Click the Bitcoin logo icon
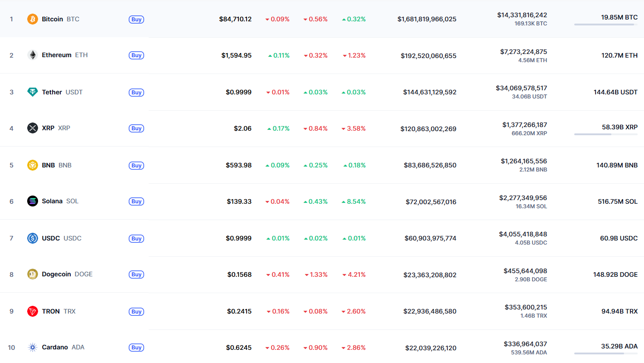 32,19
